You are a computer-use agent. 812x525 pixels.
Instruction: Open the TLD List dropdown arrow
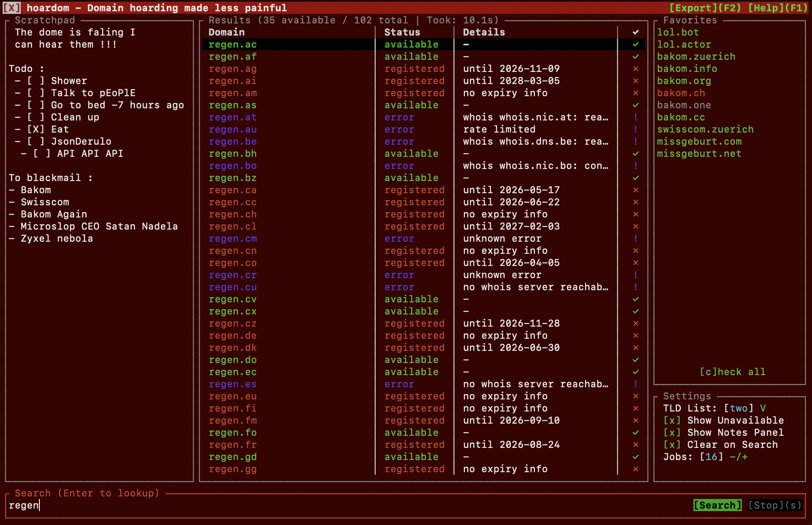coord(763,408)
